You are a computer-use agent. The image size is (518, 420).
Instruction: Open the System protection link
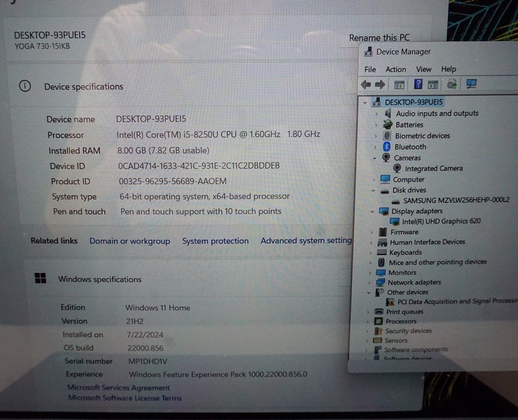(215, 241)
